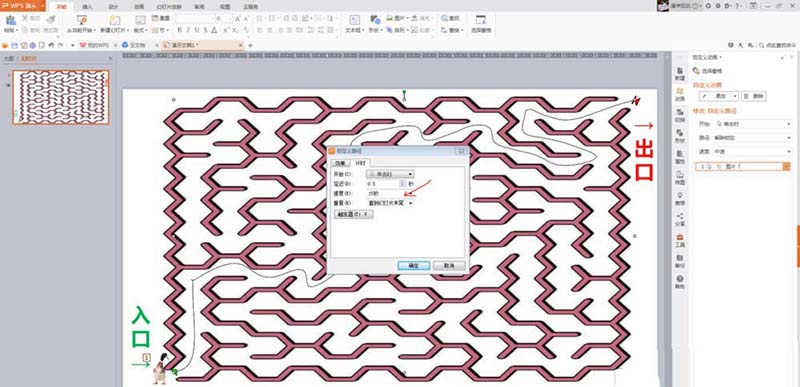Image resolution: width=800 pixels, height=387 pixels.
Task: Open the New sidebar icon in right strip
Action: coord(680,73)
